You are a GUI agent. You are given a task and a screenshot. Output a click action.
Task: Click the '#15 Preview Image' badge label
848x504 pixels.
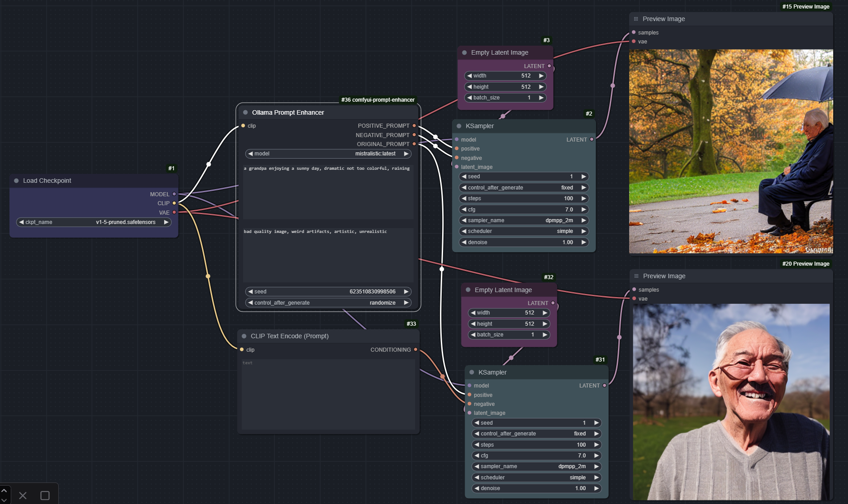[806, 7]
